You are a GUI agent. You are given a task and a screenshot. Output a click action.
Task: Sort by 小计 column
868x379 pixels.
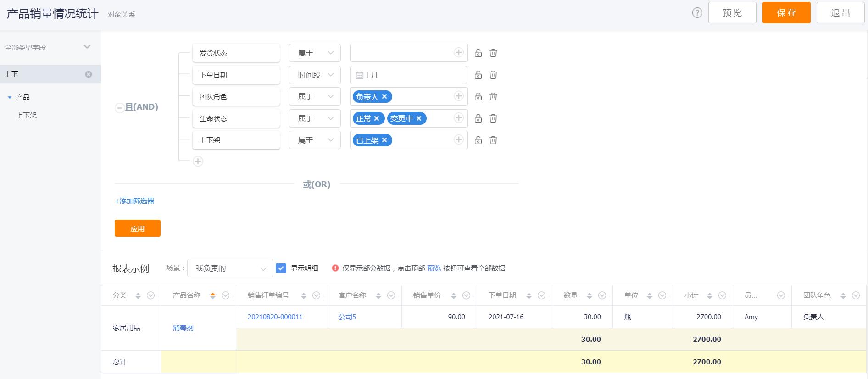click(709, 296)
